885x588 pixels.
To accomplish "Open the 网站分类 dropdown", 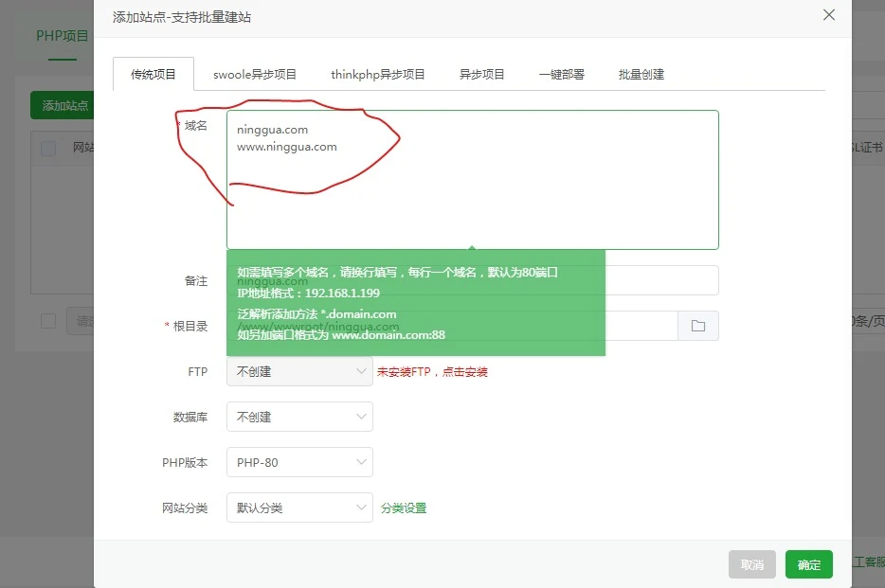I will 299,508.
